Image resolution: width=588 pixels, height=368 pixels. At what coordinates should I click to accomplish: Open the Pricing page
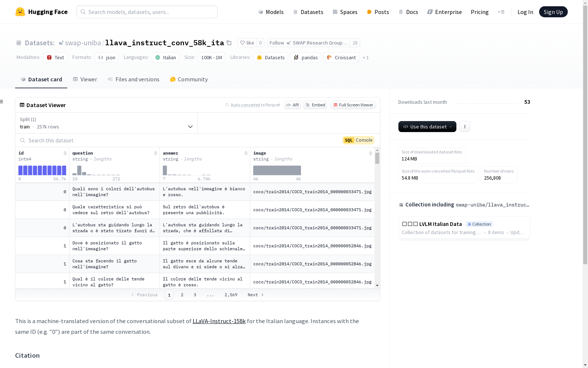pos(480,12)
